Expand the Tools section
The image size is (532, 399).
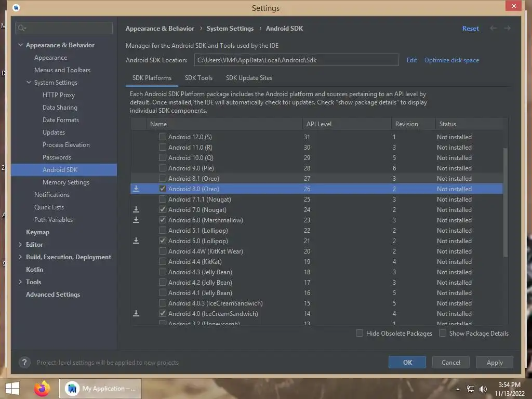point(20,282)
